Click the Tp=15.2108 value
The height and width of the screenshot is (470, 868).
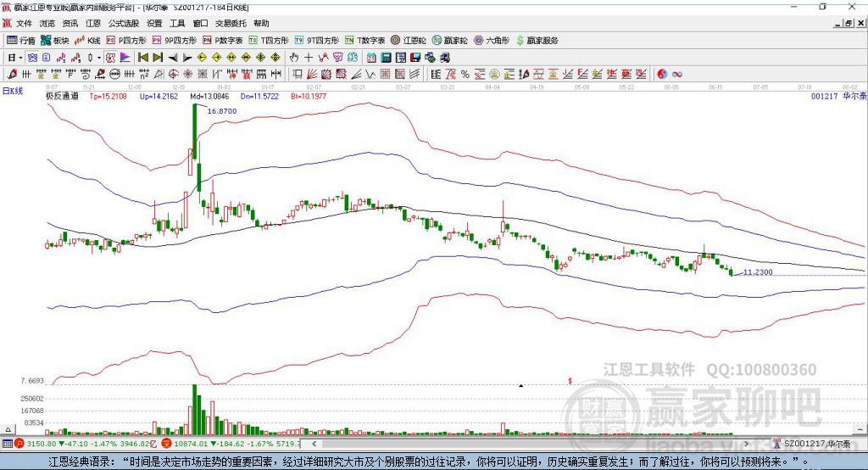(x=108, y=97)
